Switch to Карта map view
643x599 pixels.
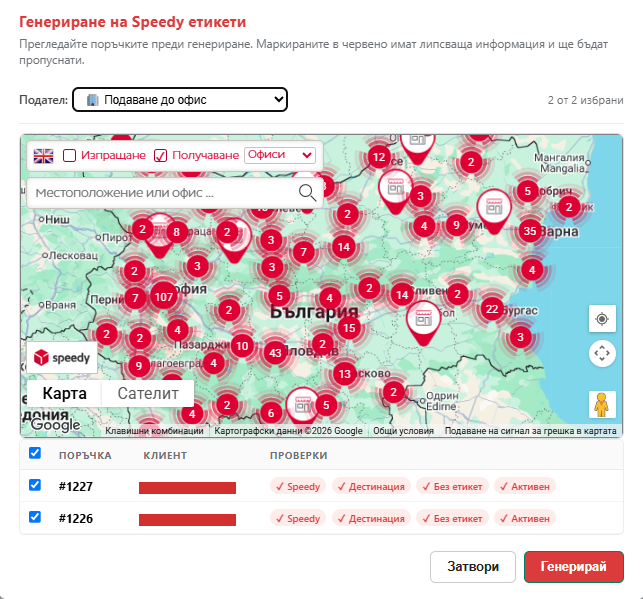[64, 393]
